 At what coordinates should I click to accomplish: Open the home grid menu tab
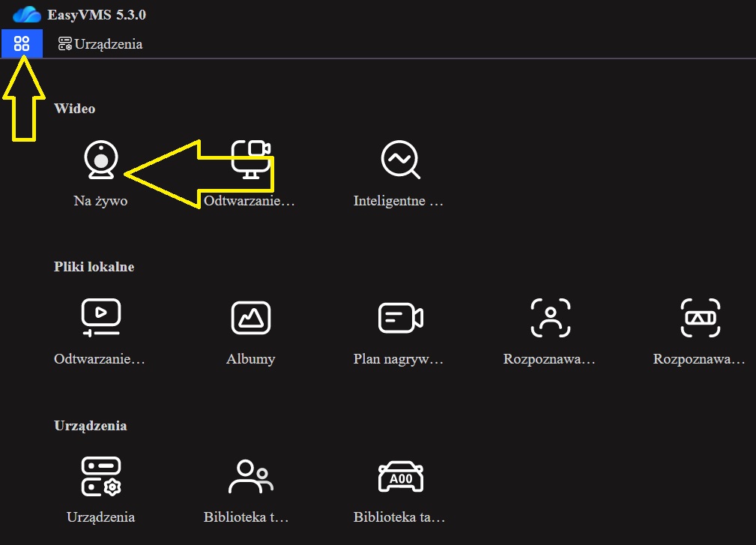pyautogui.click(x=22, y=43)
